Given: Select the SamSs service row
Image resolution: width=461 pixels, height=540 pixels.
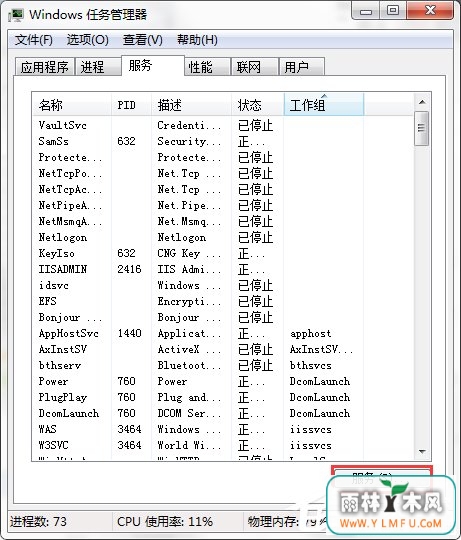Looking at the screenshot, I should (222, 141).
